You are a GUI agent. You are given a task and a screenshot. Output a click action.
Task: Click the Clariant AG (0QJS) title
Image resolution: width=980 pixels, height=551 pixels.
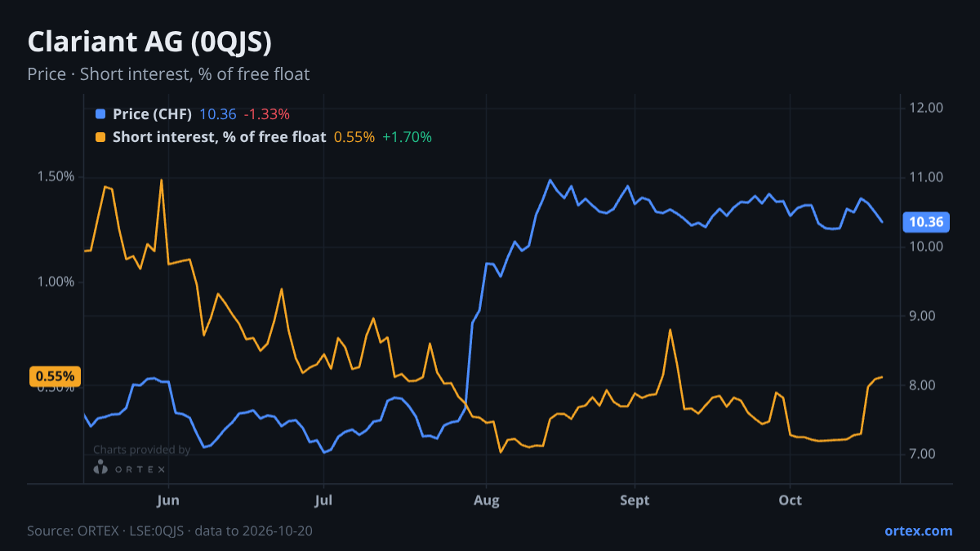(149, 42)
